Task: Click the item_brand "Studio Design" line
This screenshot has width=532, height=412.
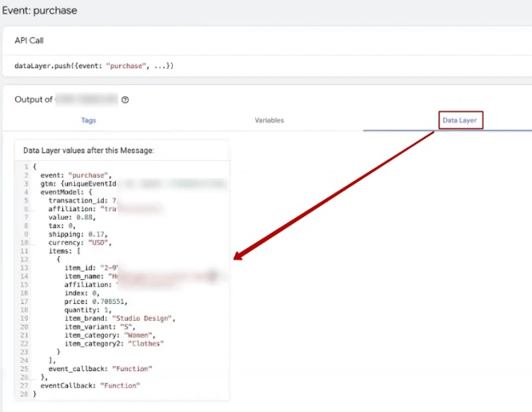Action: pyautogui.click(x=118, y=318)
